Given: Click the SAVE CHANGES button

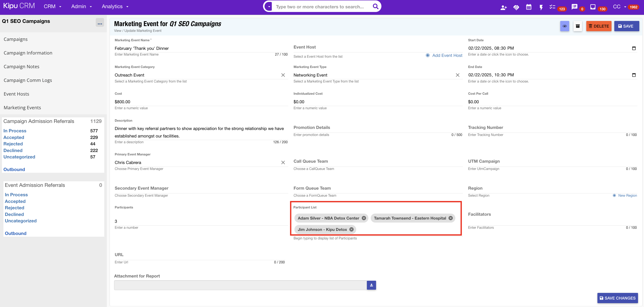Looking at the screenshot, I should pos(617,298).
